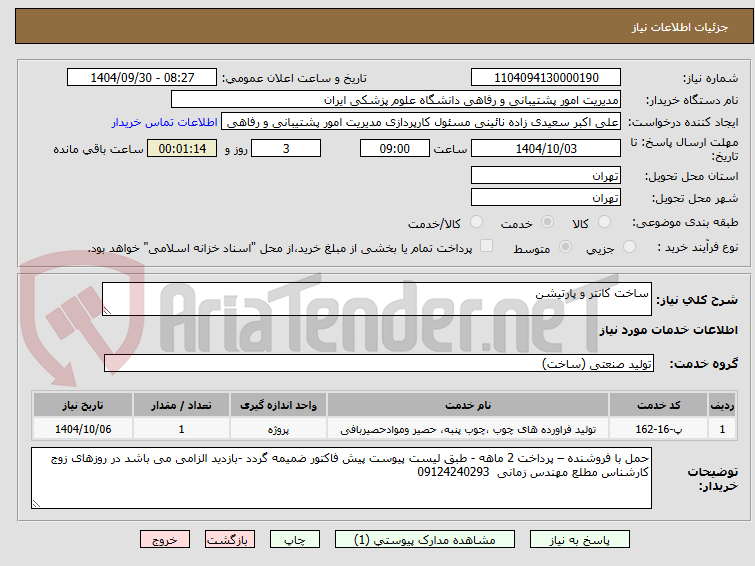This screenshot has width=755, height=566.
Task: Click the delivery province field تهران
Action: coord(546,175)
